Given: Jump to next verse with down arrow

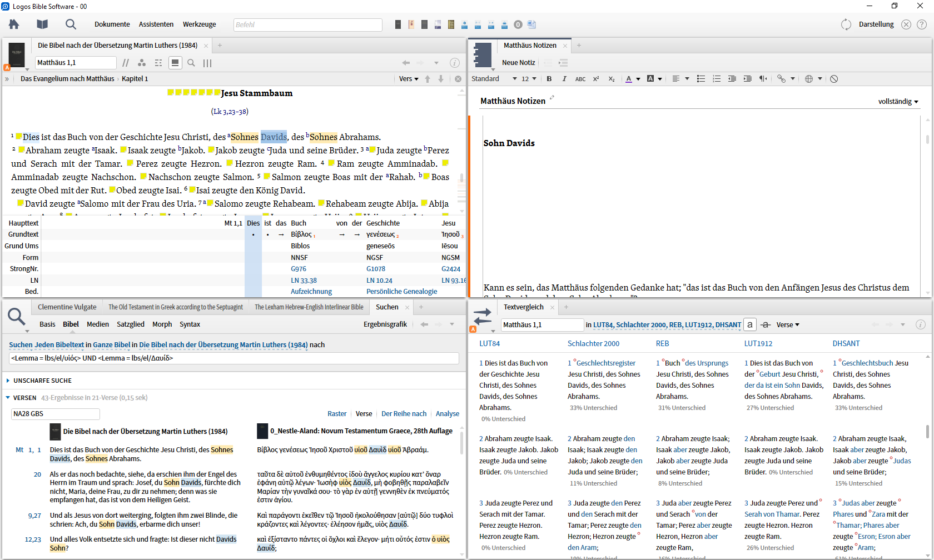Looking at the screenshot, I should click(x=441, y=79).
